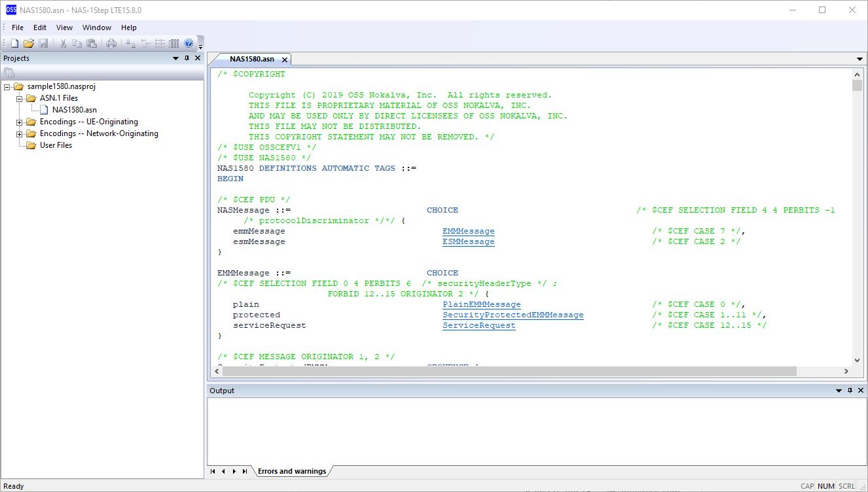Select the ASN.1 Files folder
The image size is (868, 492).
coord(59,98)
